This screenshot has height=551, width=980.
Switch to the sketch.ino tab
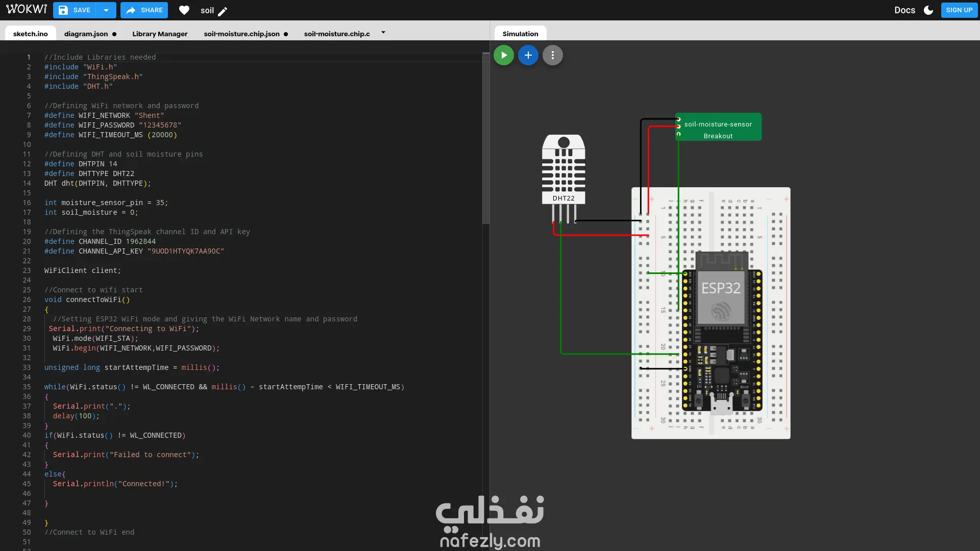pos(31,34)
